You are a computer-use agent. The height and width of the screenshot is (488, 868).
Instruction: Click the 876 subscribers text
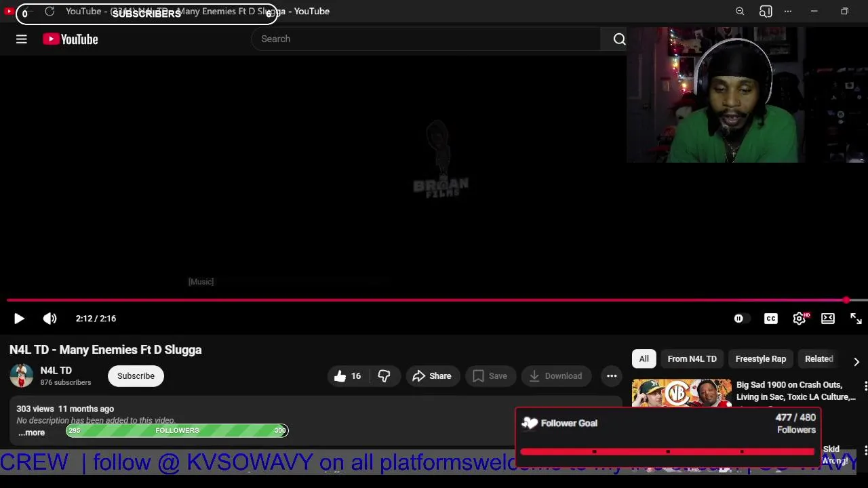(x=66, y=383)
